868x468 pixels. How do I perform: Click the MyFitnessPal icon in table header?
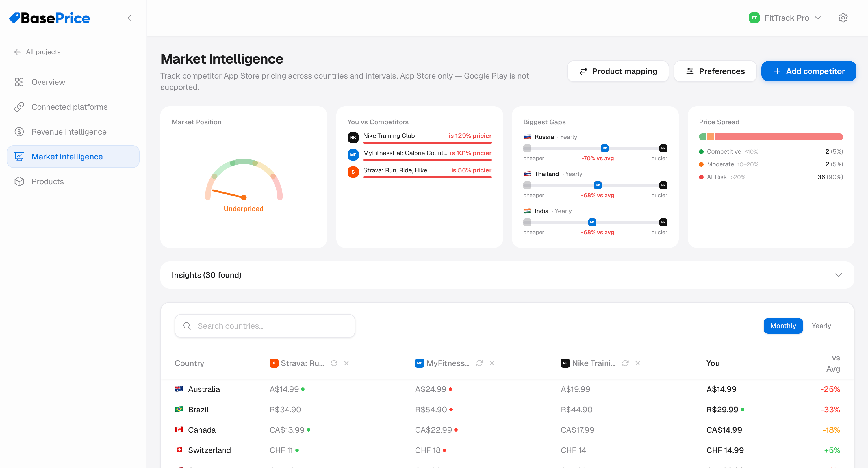pyautogui.click(x=420, y=363)
